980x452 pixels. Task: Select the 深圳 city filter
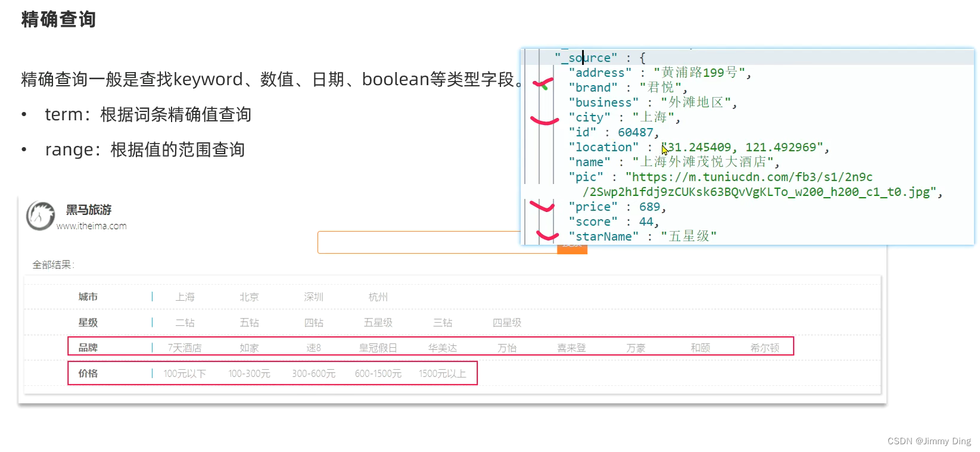[313, 297]
